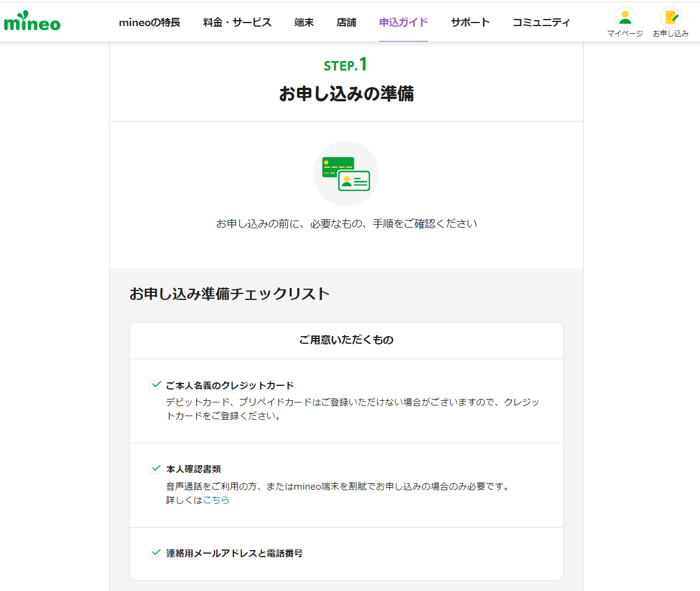Image resolution: width=700 pixels, height=591 pixels.
Task: Click the お申し込みの準備 page heading
Action: click(346, 94)
